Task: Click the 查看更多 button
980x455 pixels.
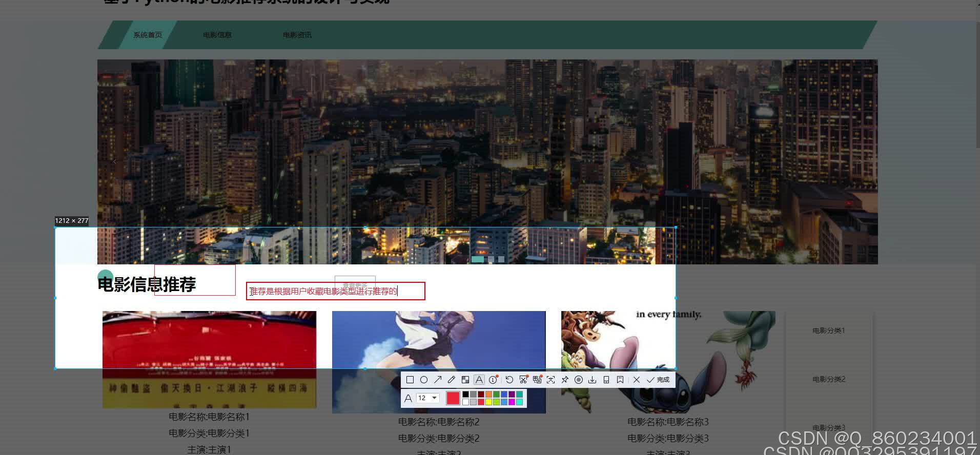Action: [x=355, y=284]
